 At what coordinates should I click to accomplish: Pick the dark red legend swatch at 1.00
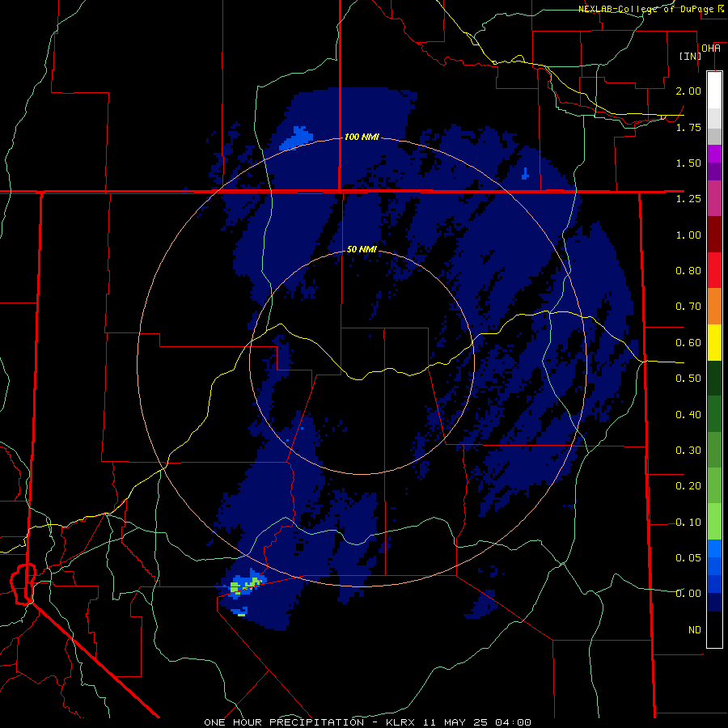(714, 235)
